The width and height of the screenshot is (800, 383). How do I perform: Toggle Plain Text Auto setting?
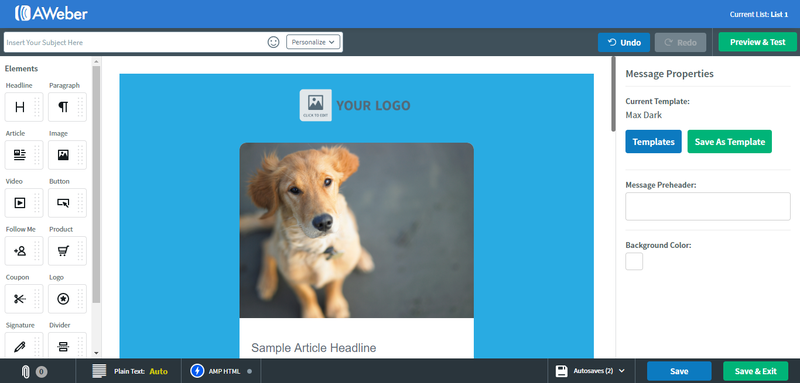point(130,371)
